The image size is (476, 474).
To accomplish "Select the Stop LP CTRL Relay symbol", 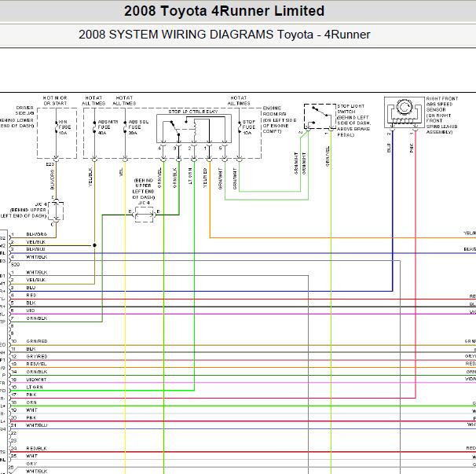I will (194, 129).
